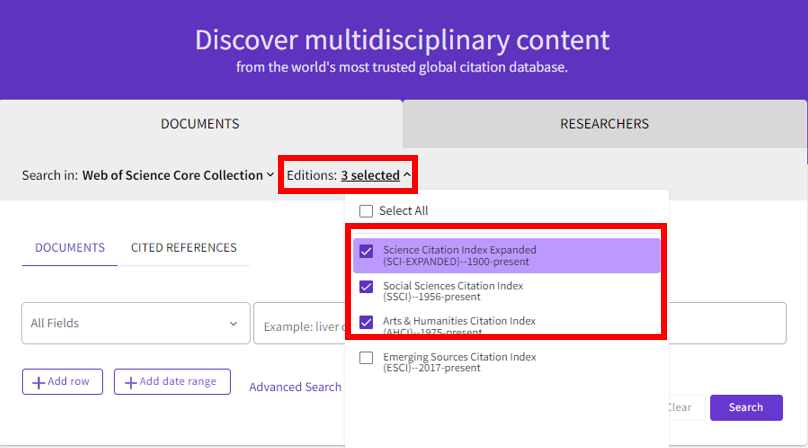Screen dimensions: 808x448
Task: Click the Clear button
Action: [679, 407]
